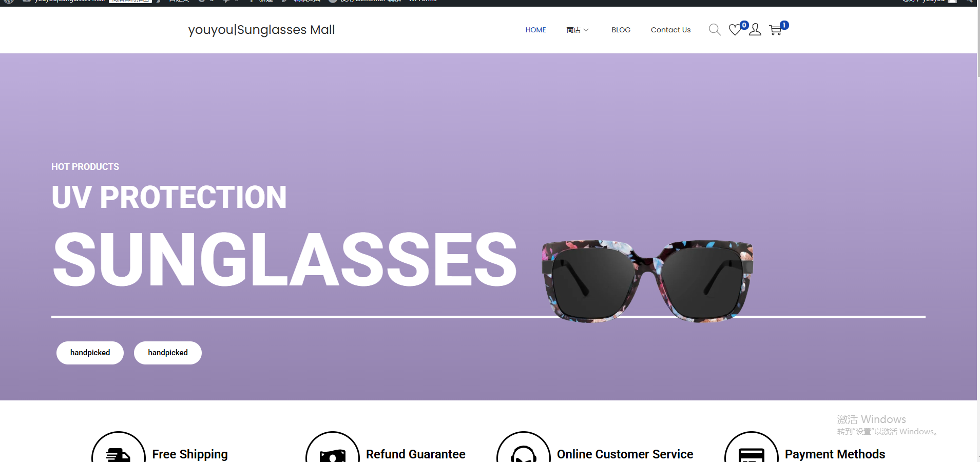Open the search magnifier icon

pyautogui.click(x=715, y=30)
